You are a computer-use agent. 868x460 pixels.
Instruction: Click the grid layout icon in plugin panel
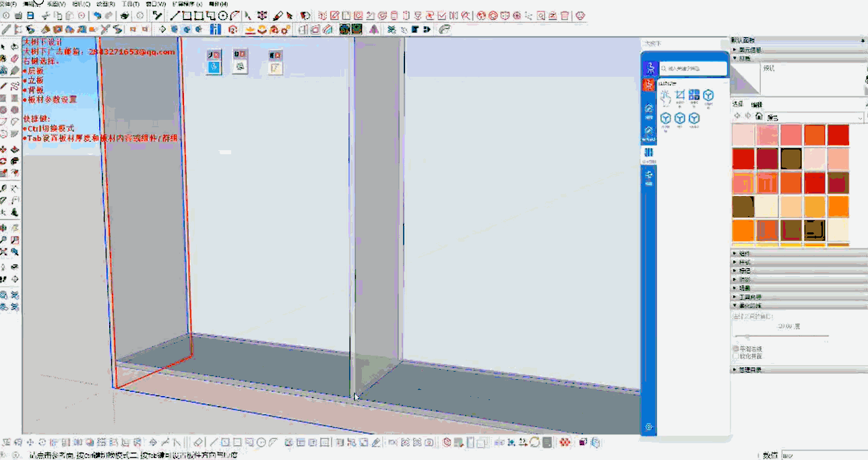click(694, 96)
